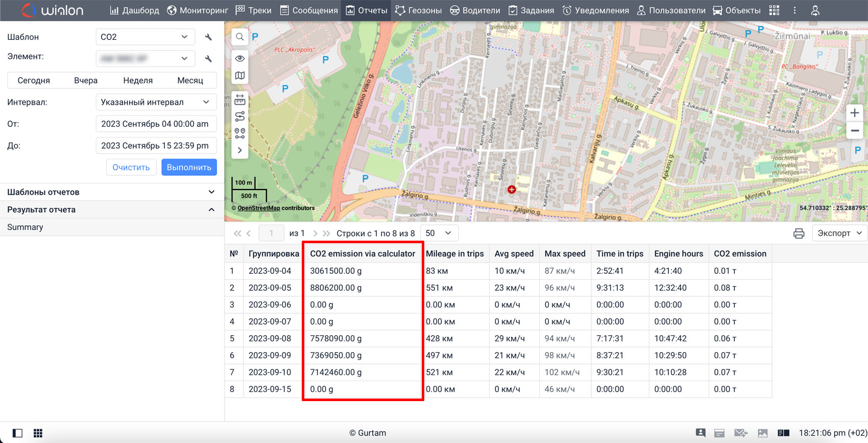The image size is (868, 443).
Task: Click the Очистить button
Action: coord(131,168)
